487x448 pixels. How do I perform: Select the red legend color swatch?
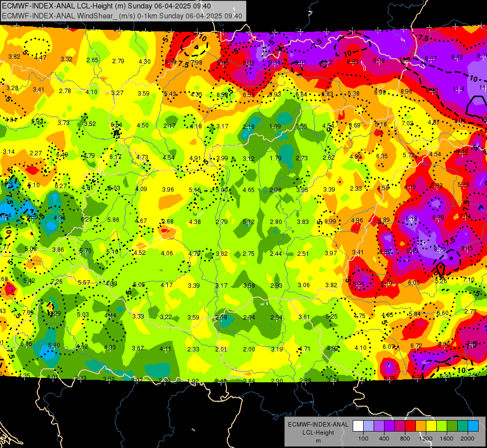410,426
